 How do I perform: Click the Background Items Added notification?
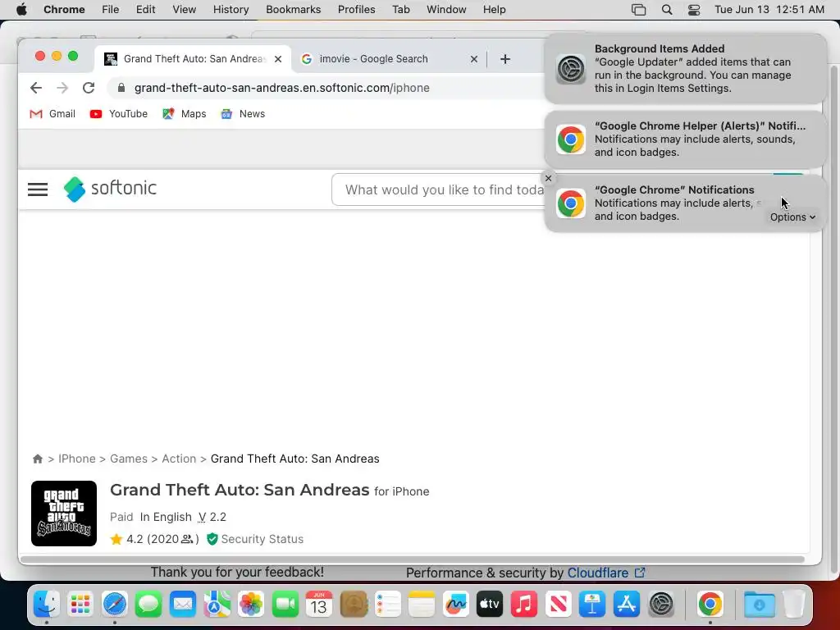[x=685, y=69]
